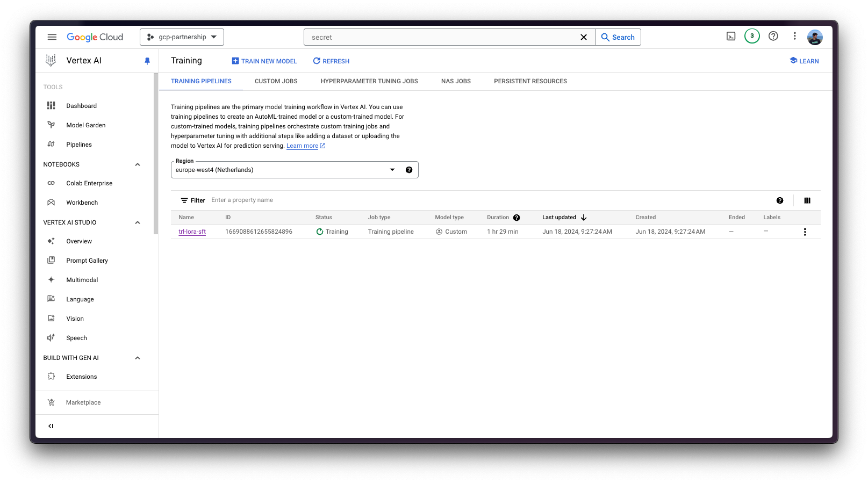Click the Vertex AI product icon
The height and width of the screenshot is (483, 868).
(51, 61)
